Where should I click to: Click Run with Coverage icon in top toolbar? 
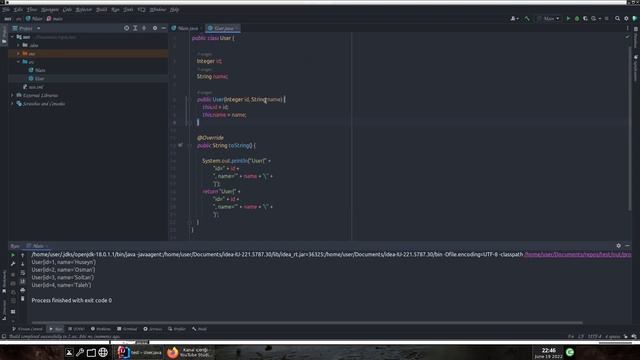[585, 18]
